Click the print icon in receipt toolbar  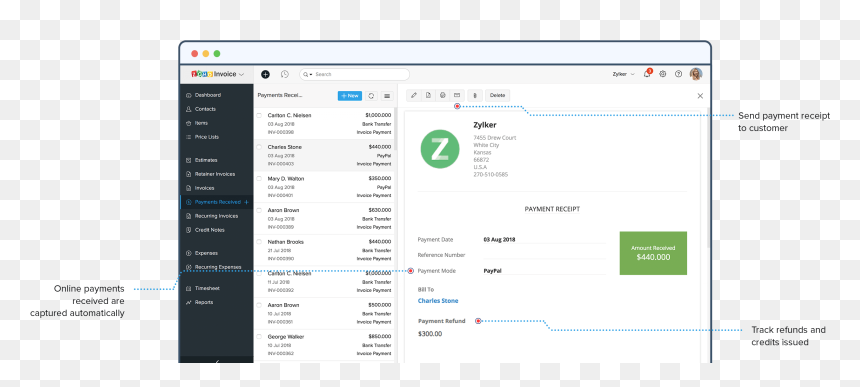click(x=443, y=95)
